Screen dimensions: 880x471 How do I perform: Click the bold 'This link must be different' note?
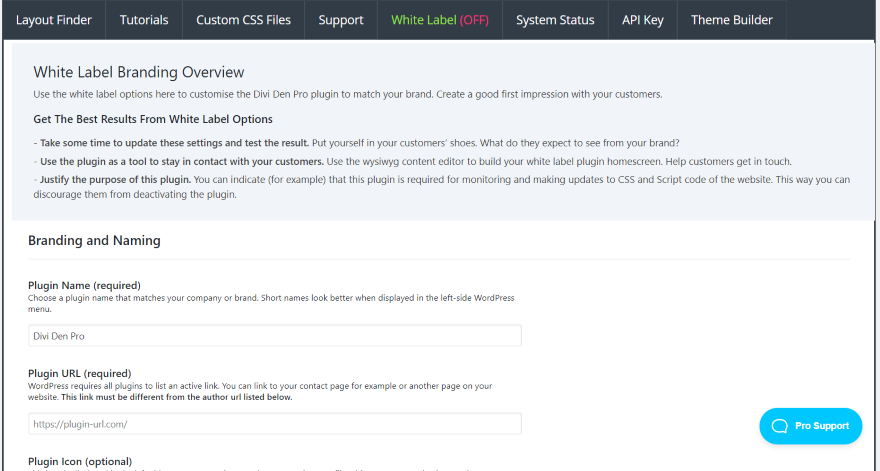click(x=176, y=397)
